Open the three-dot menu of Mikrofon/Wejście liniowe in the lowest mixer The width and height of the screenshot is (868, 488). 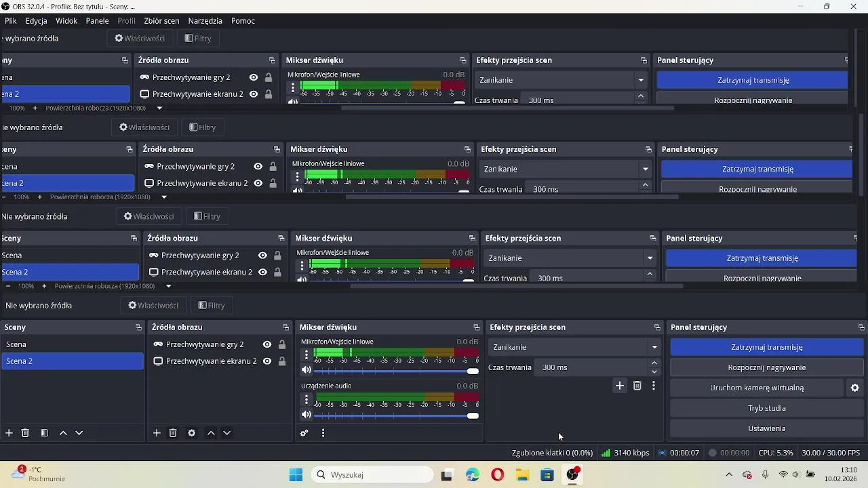tap(307, 354)
